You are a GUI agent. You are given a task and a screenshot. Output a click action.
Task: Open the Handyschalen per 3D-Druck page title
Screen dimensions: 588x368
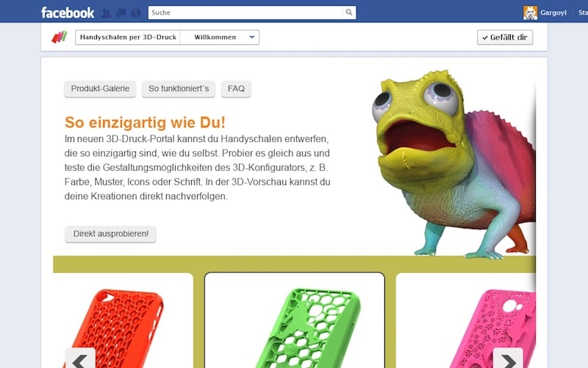127,38
